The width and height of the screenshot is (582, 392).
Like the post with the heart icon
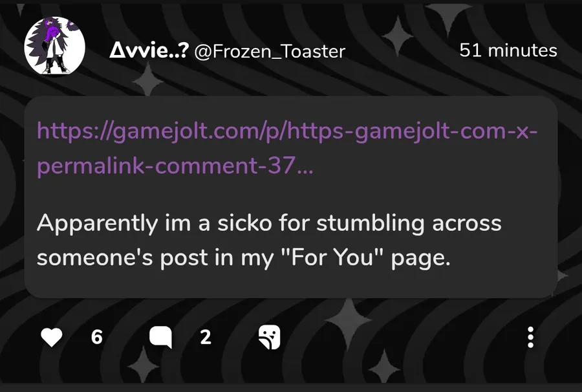point(52,337)
